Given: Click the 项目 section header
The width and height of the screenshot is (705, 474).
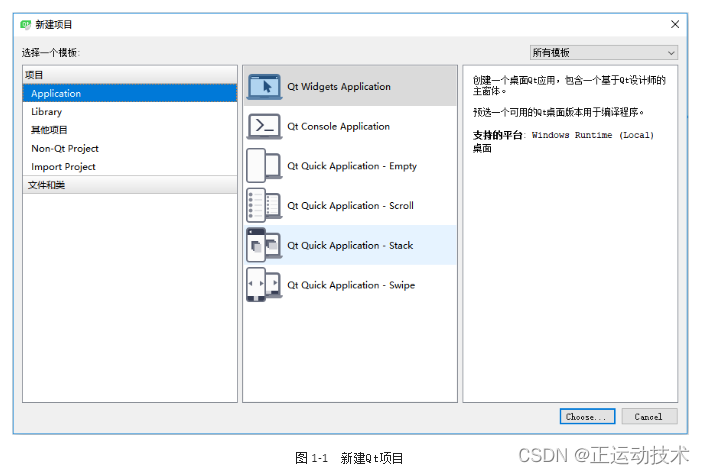Looking at the screenshot, I should coord(130,75).
